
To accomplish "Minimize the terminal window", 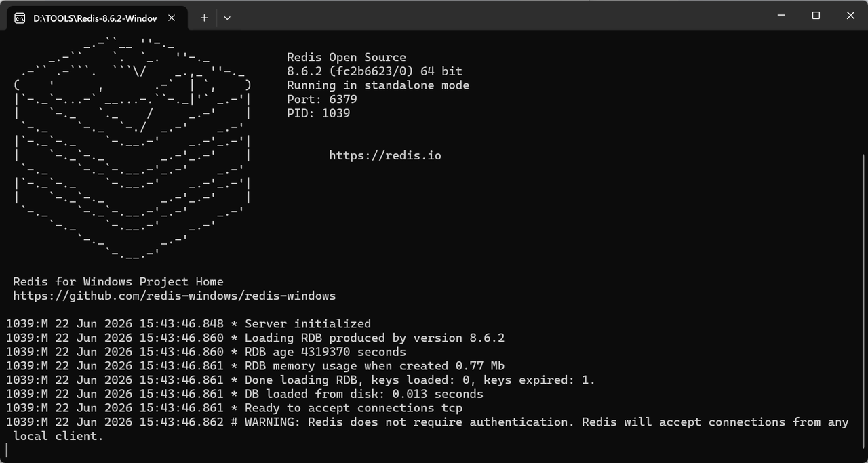I will 781,16.
